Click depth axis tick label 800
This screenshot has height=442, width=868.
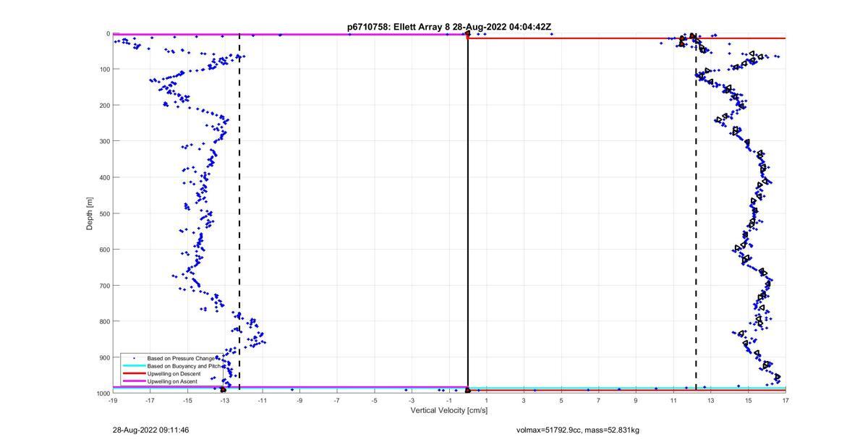point(104,321)
